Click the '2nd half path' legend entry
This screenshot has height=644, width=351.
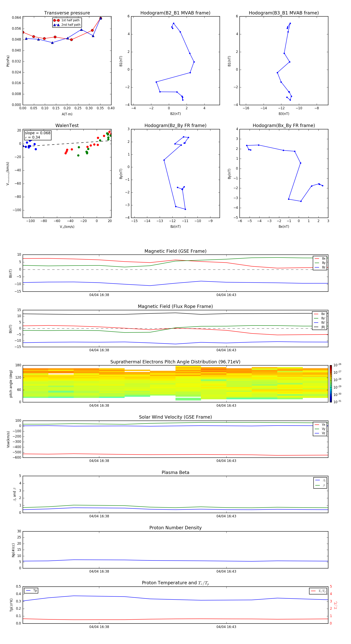(67, 25)
